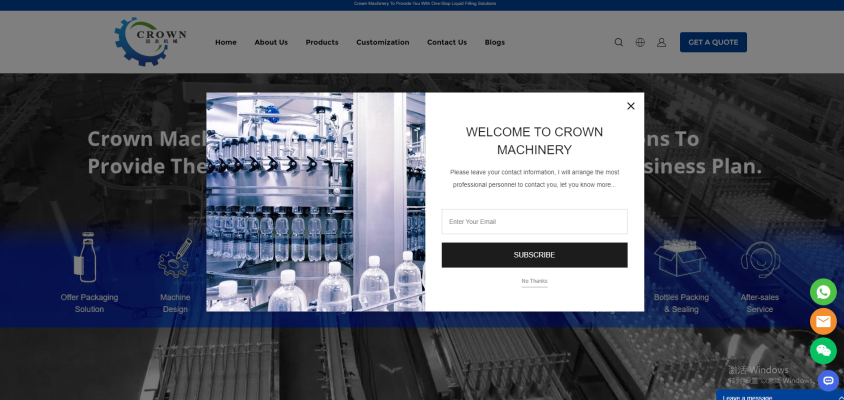Open the About Us menu

(271, 42)
